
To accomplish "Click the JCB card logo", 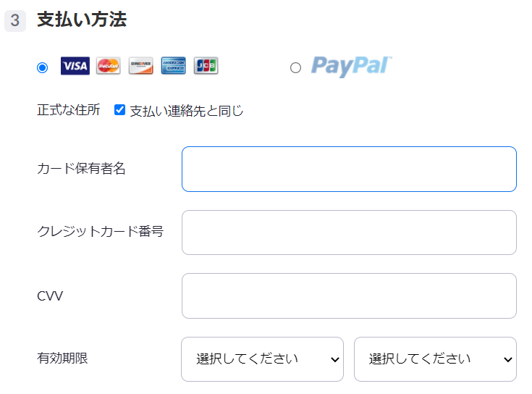I will point(206,67).
